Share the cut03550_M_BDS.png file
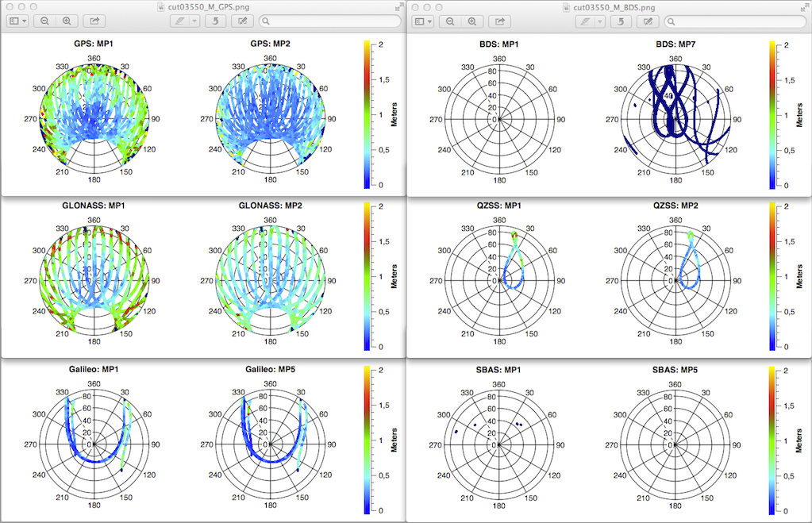 (500, 21)
